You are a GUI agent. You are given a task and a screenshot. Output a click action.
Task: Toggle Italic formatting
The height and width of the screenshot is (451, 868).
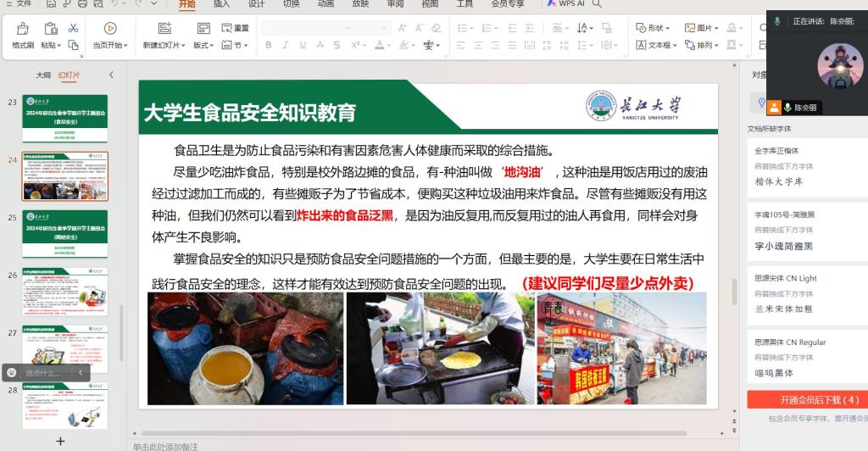[287, 45]
